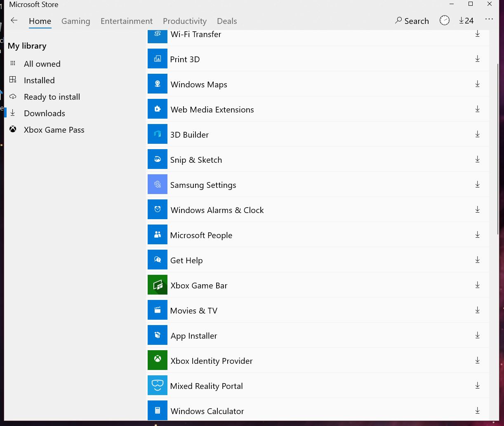Download the Windows Alarms & Clock update

tap(477, 210)
